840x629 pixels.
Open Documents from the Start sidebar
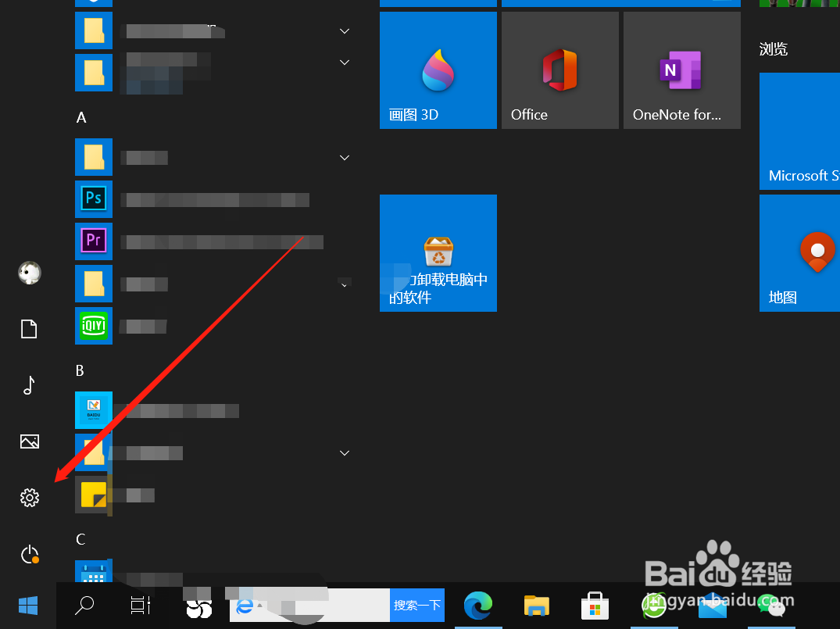click(x=29, y=328)
